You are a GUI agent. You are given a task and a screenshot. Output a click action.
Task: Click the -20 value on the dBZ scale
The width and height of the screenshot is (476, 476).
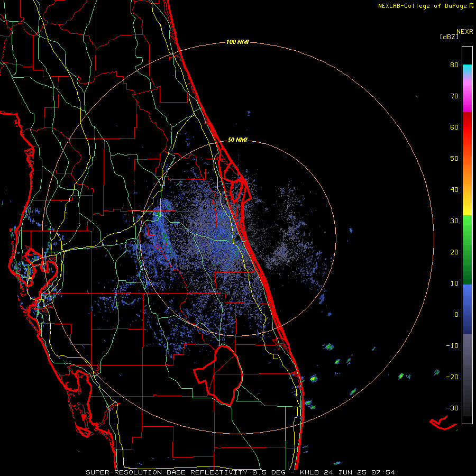(452, 377)
